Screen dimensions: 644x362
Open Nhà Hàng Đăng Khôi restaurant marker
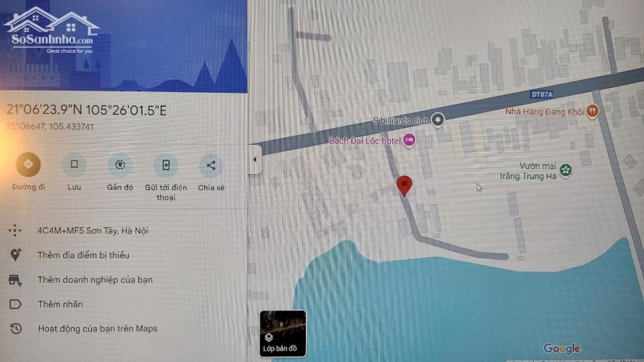[592, 111]
